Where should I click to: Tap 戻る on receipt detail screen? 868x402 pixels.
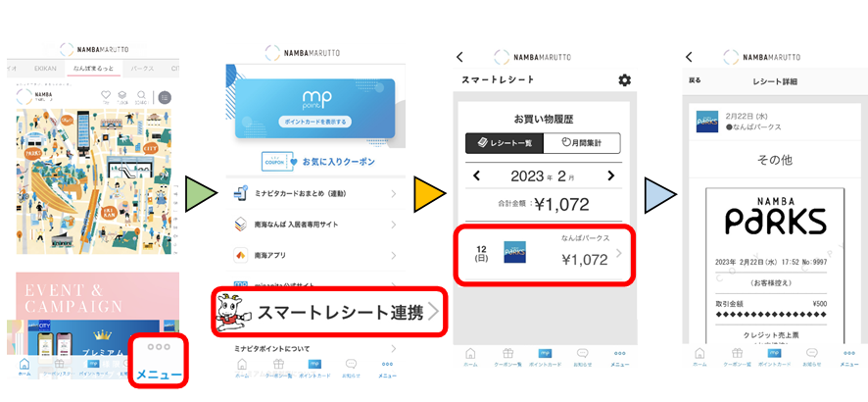[x=695, y=80]
